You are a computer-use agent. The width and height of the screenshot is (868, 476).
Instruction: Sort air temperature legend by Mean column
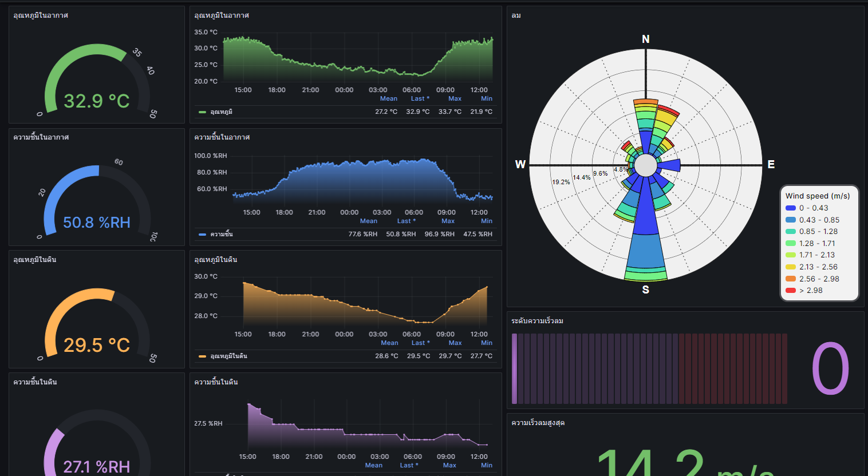click(x=388, y=99)
